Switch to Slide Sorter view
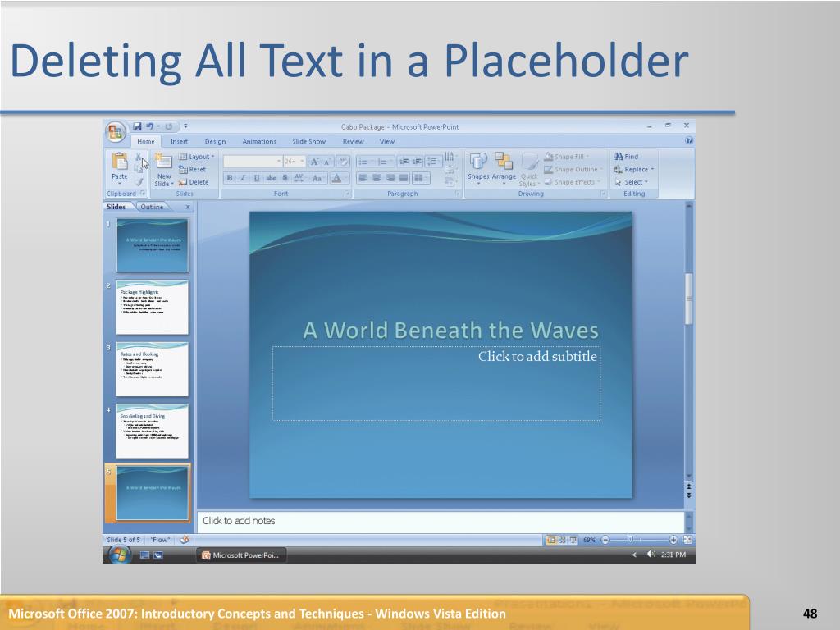The height and width of the screenshot is (630, 840). [562, 540]
